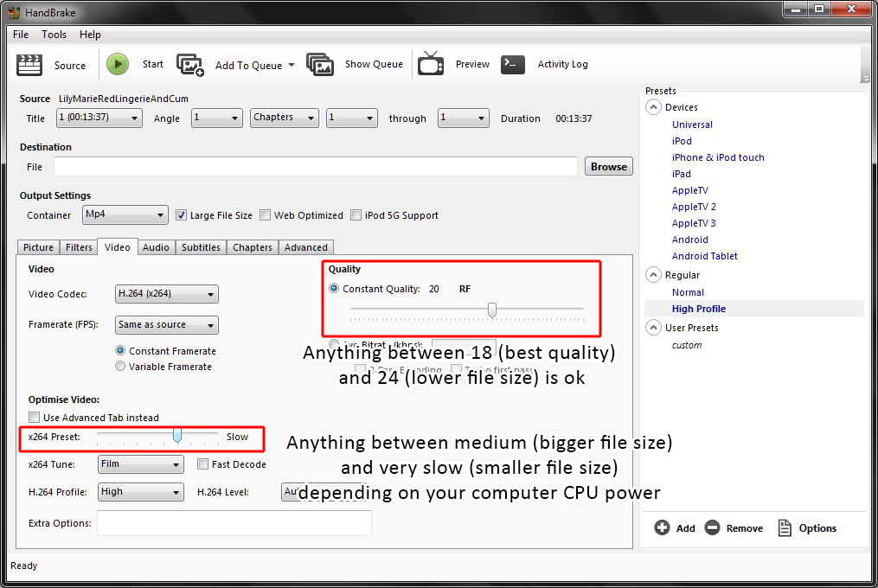878x588 pixels.
Task: Select the Android preset
Action: click(x=690, y=240)
